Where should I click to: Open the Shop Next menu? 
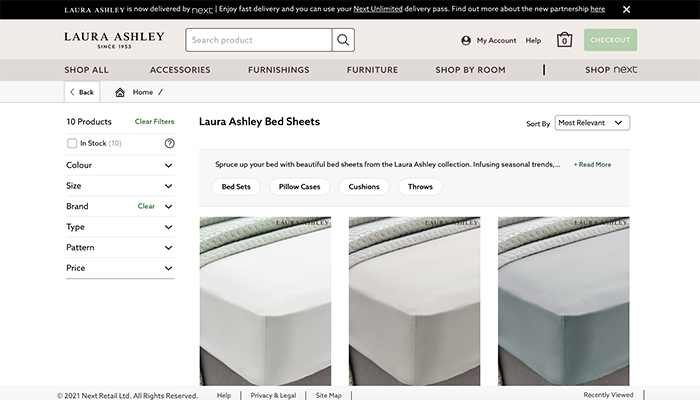tap(611, 70)
